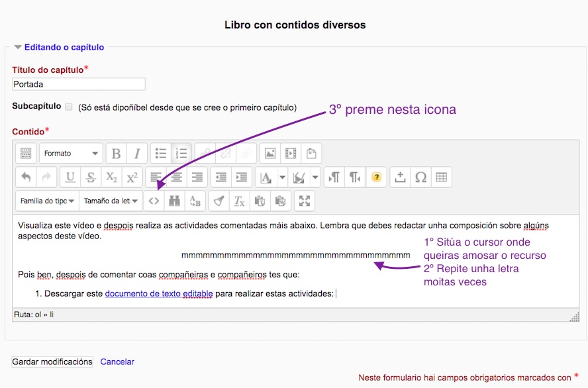Open the text color picker arrow
The width and height of the screenshot is (588, 388).
[x=283, y=177]
